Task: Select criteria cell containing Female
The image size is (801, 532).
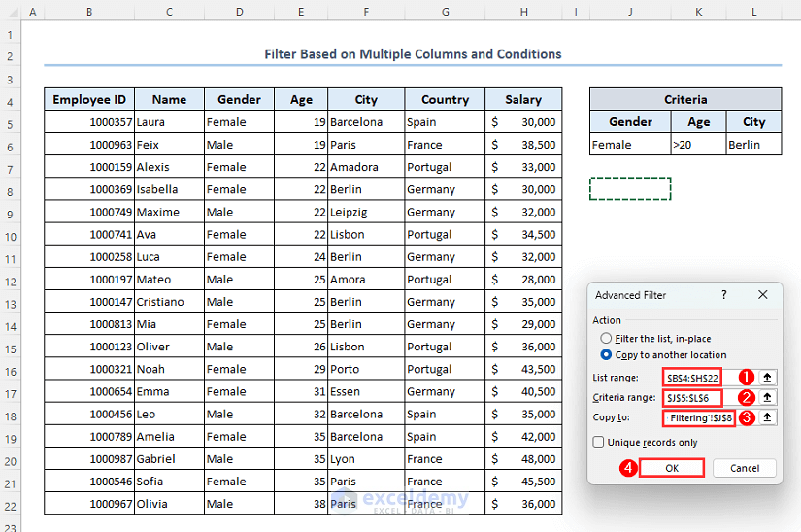Action: pos(630,145)
